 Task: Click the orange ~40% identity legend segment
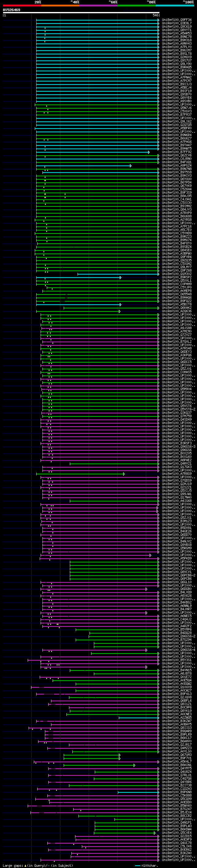point(60,6)
